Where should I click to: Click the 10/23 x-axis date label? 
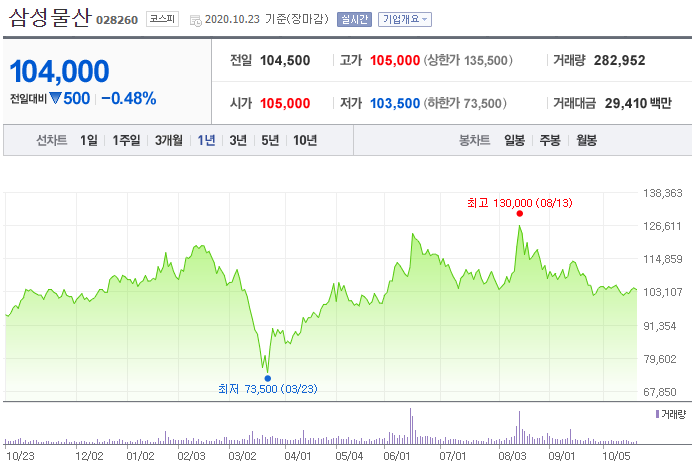tap(20, 456)
